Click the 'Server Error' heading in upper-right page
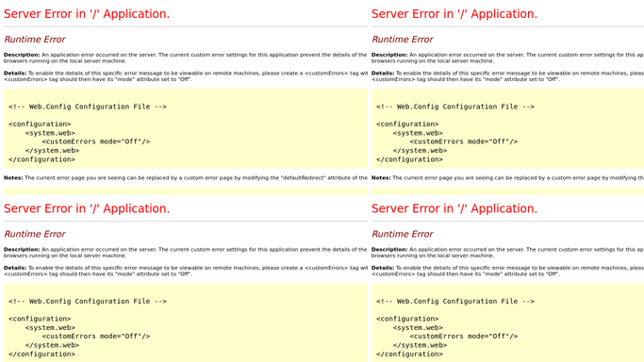Image resolution: width=644 pixels, height=362 pixels. [454, 14]
